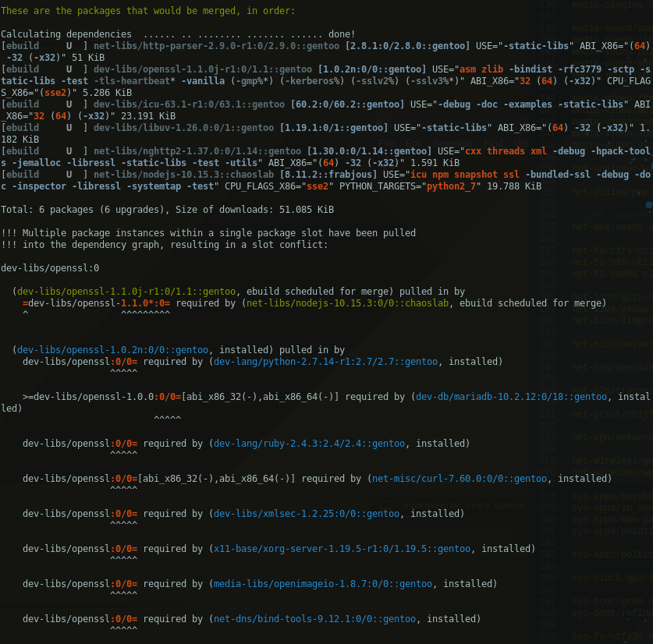The height and width of the screenshot is (644, 653).
Task: Click dev-db/mariadb-10.2.12:0/18::gentoo package
Action: click(x=512, y=395)
